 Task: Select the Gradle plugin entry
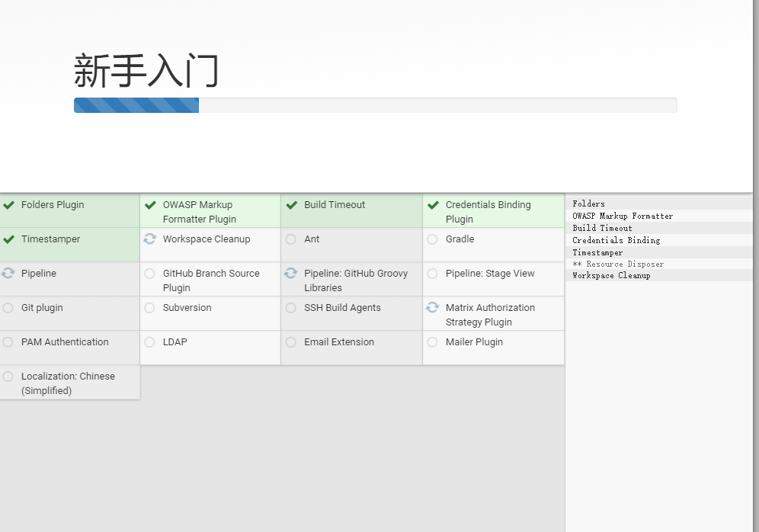pos(460,239)
